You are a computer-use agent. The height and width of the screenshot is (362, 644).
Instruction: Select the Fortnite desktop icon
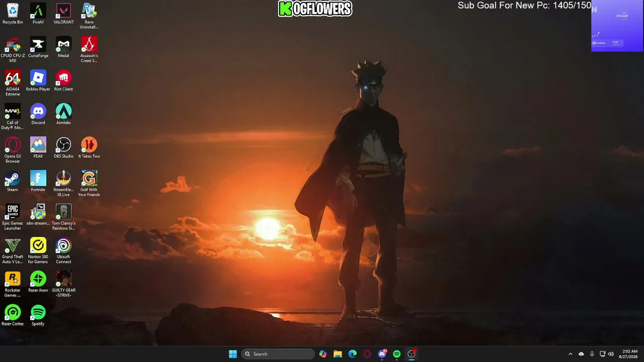(38, 182)
